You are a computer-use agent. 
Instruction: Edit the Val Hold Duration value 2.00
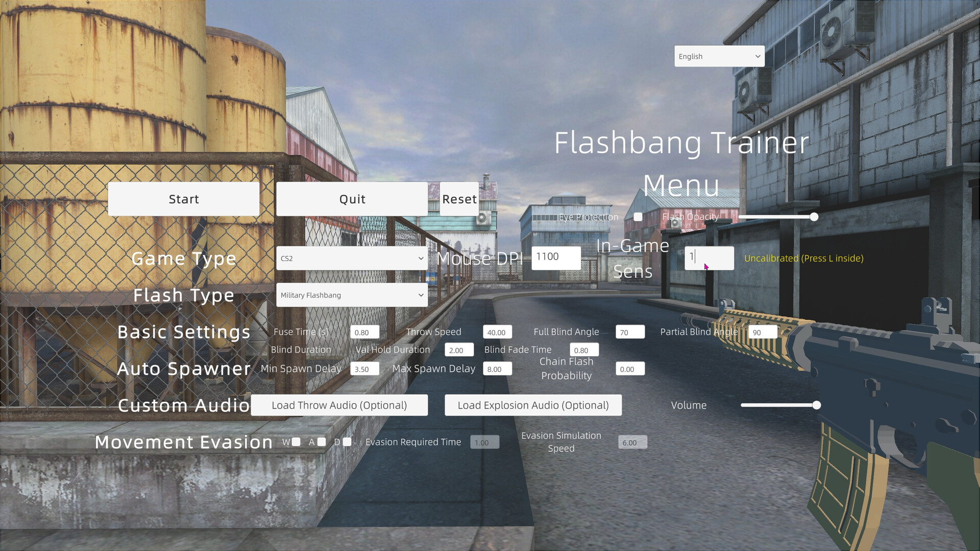(459, 350)
